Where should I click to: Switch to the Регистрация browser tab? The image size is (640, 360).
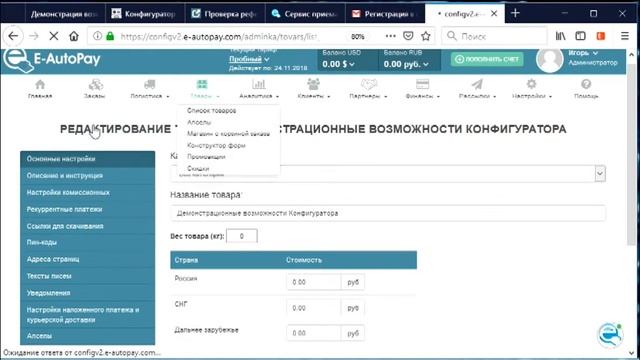pos(384,14)
